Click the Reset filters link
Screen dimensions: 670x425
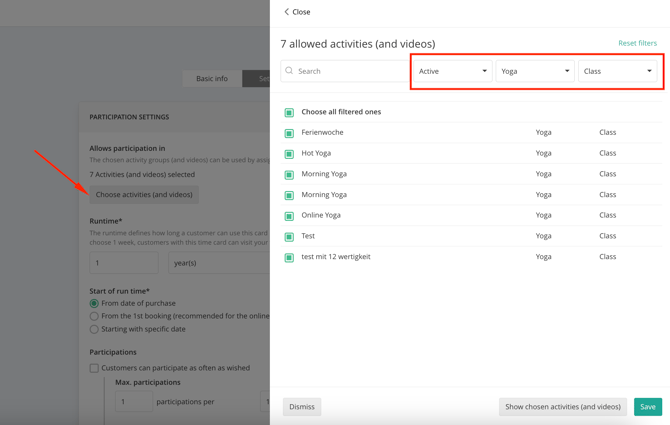637,43
